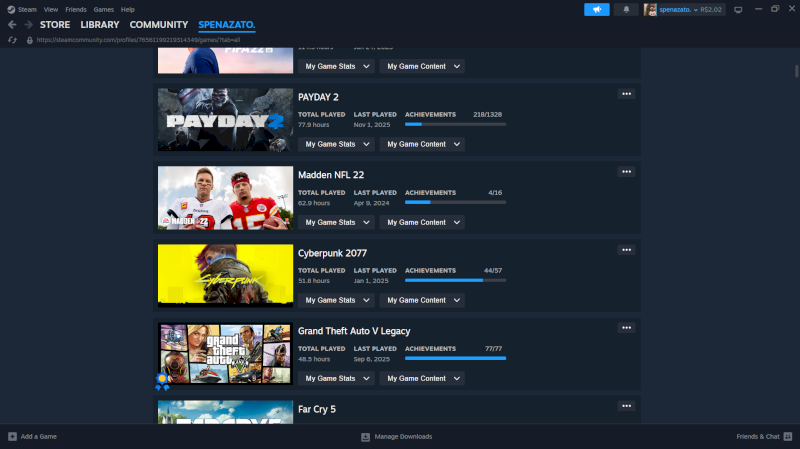
Task: Click the Cyberpunk 2077 cover thumbnail
Action: pyautogui.click(x=226, y=276)
